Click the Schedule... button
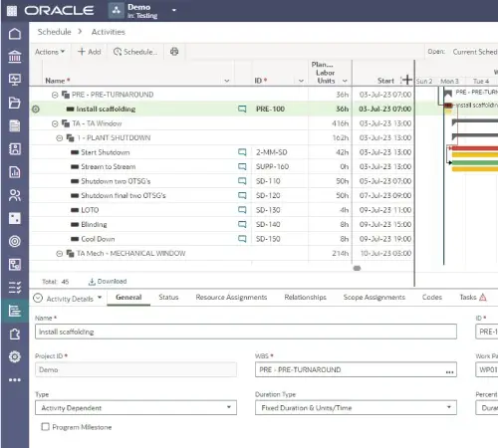The width and height of the screenshot is (498, 448). [x=135, y=52]
